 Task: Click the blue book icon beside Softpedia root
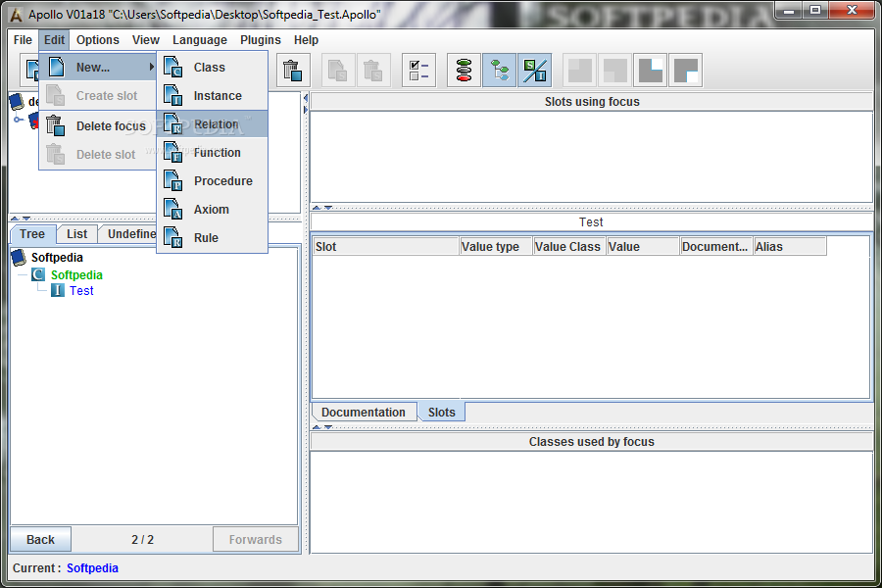(x=20, y=257)
